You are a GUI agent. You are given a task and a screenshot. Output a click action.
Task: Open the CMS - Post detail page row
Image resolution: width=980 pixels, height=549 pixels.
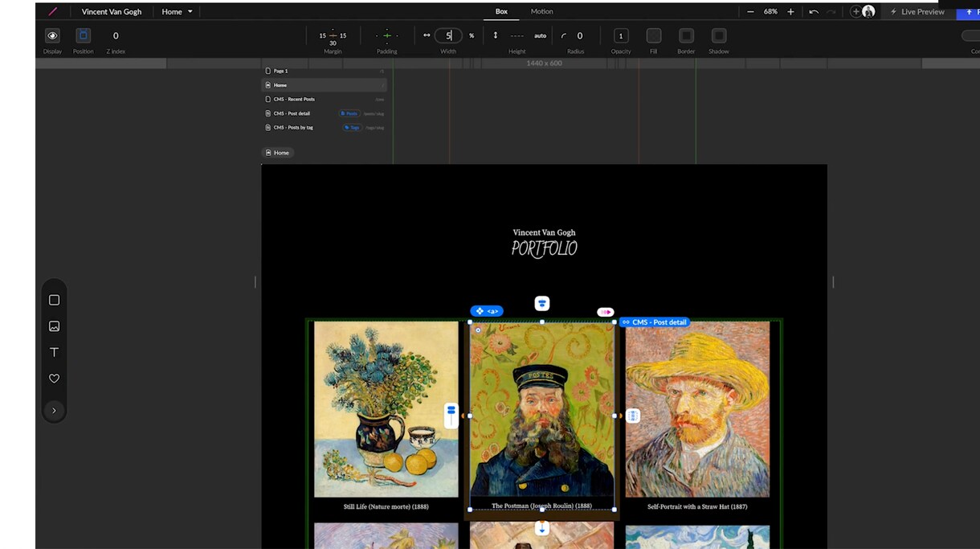pos(325,113)
